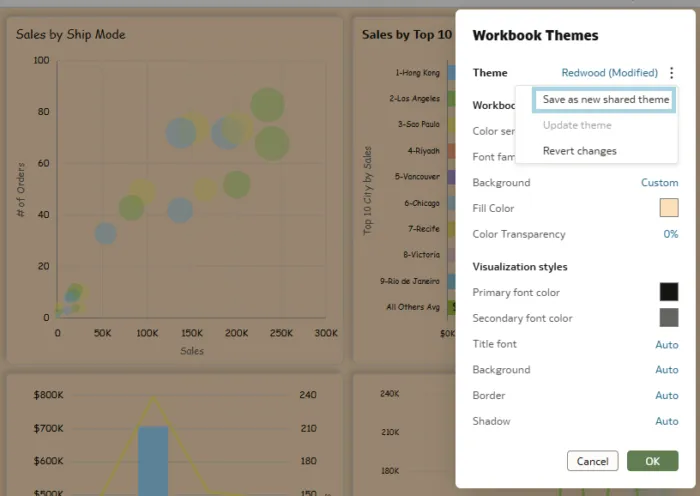The height and width of the screenshot is (496, 700).
Task: Open the Primary font color swatch
Action: 669,292
